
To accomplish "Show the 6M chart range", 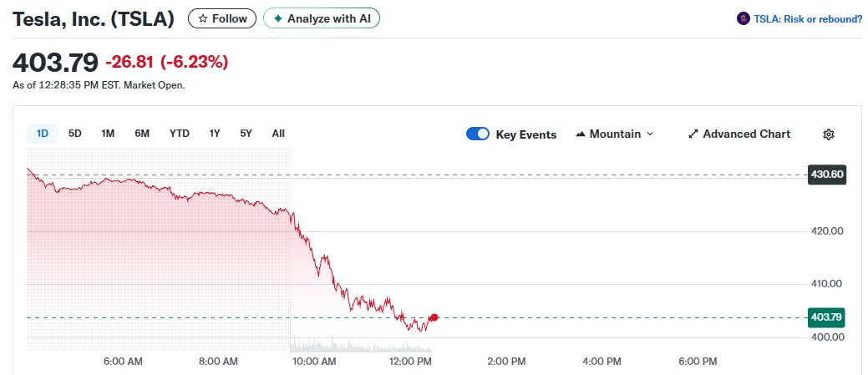I will 142,134.
